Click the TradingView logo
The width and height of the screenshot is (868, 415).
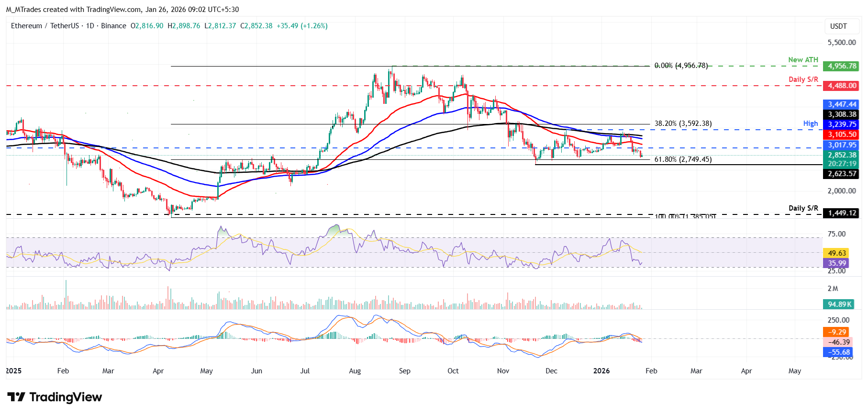[55, 397]
